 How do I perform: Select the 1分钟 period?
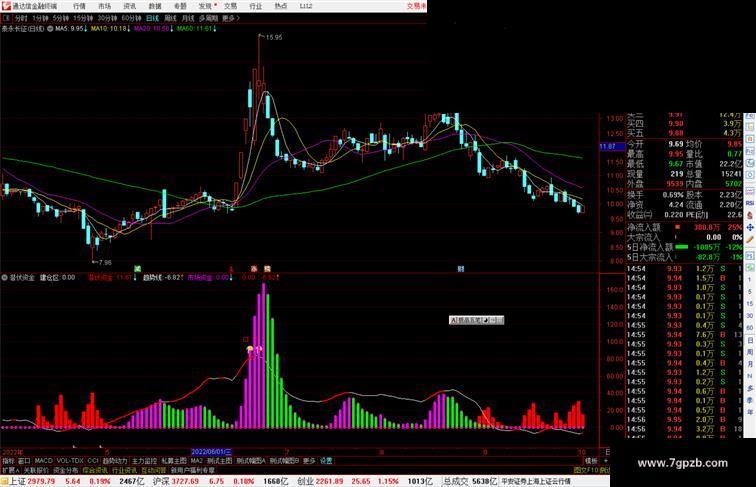click(40, 18)
